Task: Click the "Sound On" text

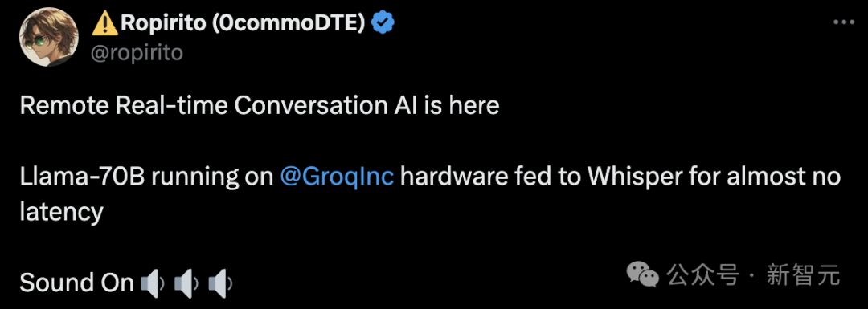Action: [77, 283]
